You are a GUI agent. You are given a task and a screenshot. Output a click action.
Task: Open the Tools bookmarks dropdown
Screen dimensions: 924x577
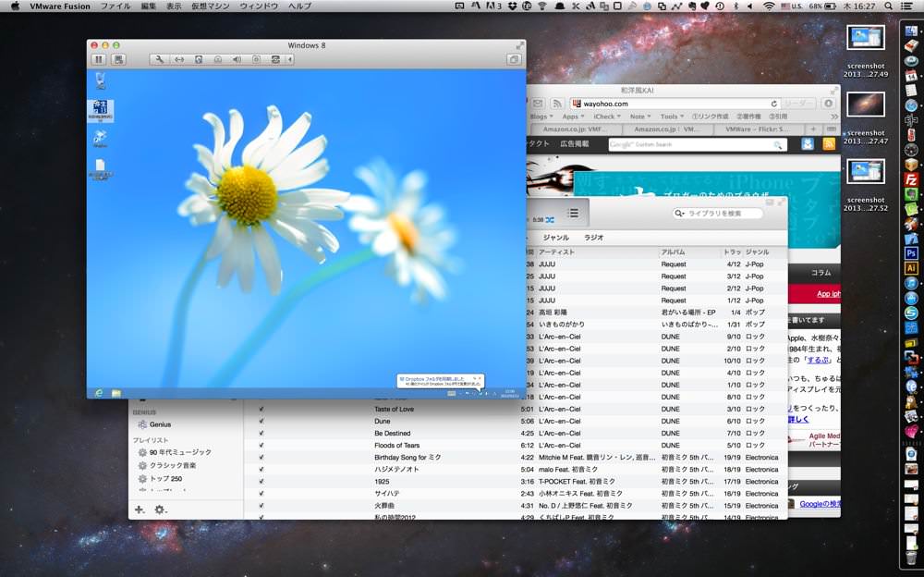pos(673,117)
